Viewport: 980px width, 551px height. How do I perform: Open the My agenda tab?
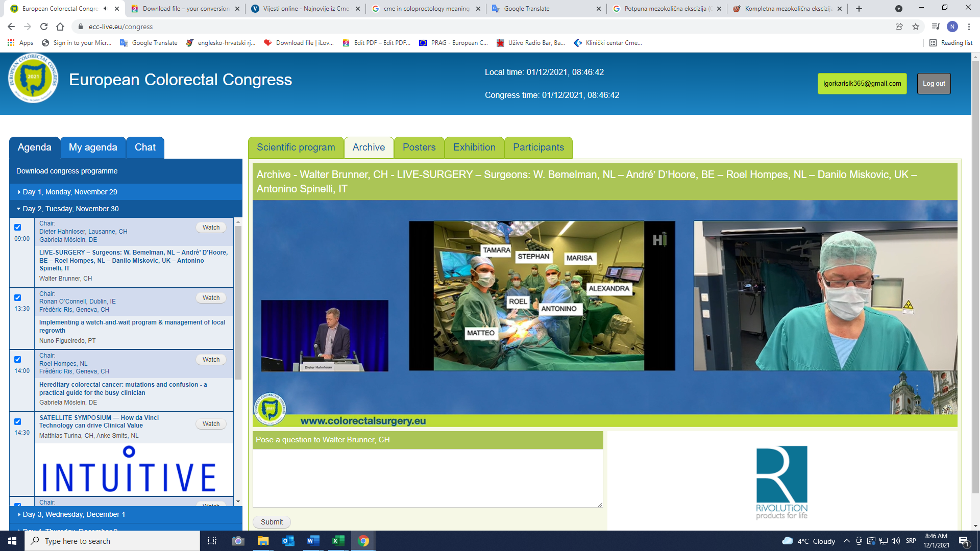[x=93, y=147]
